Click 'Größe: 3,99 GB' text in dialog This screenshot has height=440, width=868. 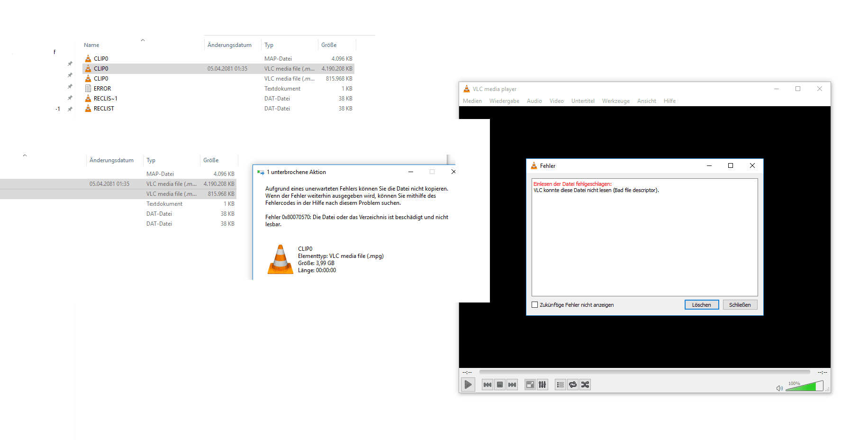click(x=316, y=263)
